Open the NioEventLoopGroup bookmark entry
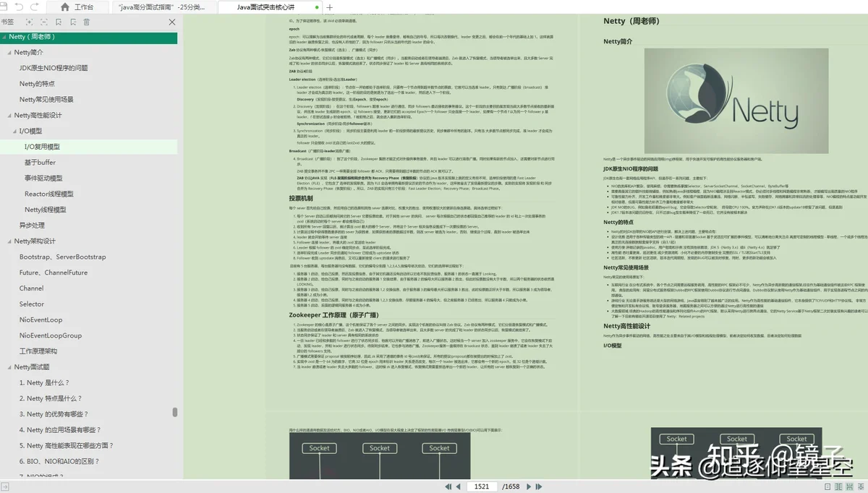868x493 pixels. [51, 335]
